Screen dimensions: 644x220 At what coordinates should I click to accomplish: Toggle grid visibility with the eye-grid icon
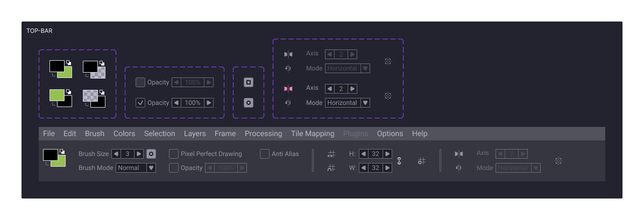pos(331,154)
